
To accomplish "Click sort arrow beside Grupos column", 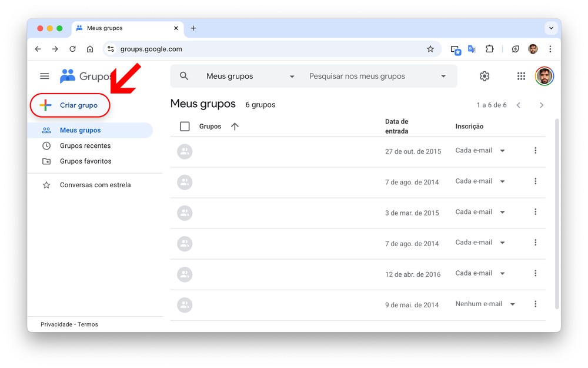I will coord(235,127).
